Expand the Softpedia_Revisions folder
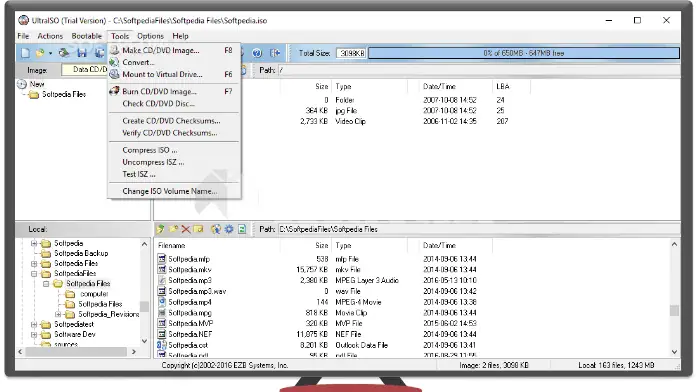Viewport: 698px width, 392px height. [58, 314]
